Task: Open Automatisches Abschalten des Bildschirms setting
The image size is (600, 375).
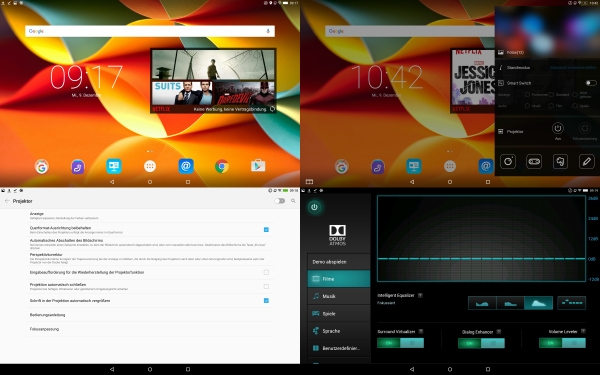Action: point(150,244)
